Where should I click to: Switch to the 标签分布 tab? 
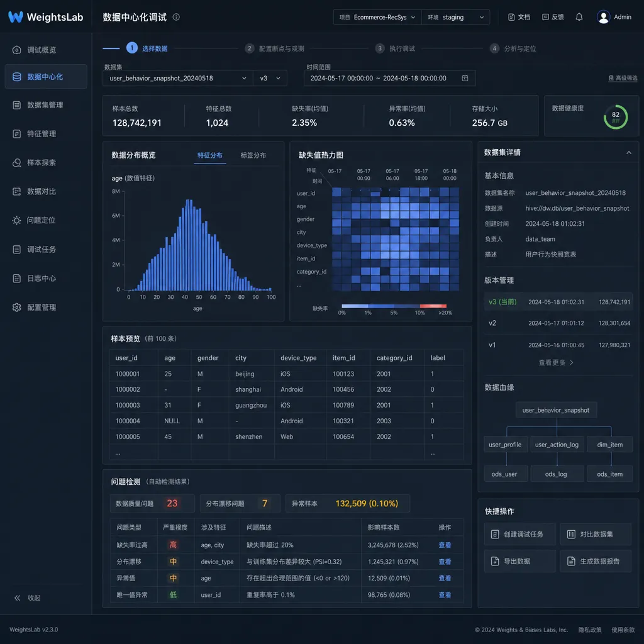coord(253,155)
